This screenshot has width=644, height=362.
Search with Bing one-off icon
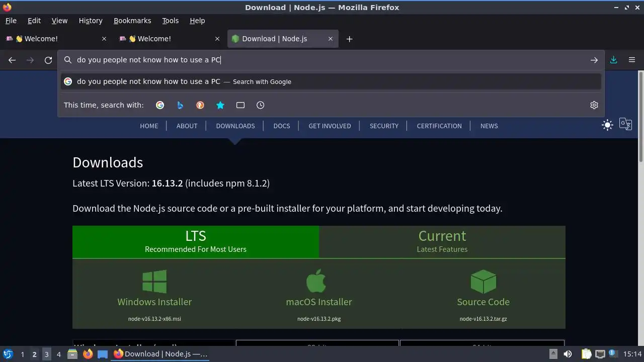click(x=180, y=105)
